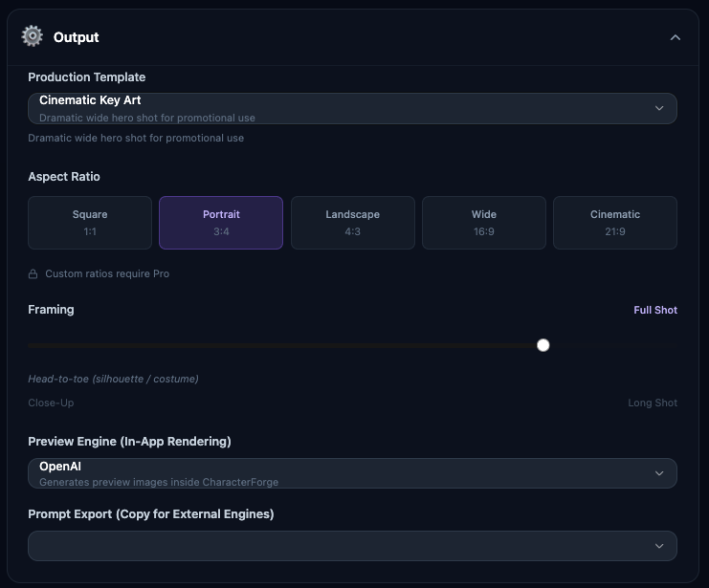Click the Output section title
Screen dimensions: 709x588
click(x=76, y=37)
